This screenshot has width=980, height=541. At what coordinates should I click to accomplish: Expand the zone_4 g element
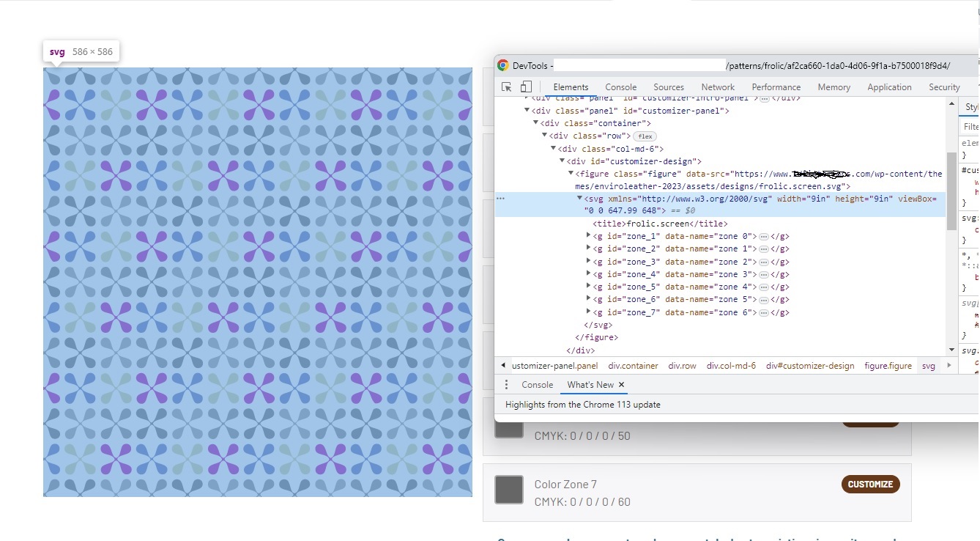(589, 274)
